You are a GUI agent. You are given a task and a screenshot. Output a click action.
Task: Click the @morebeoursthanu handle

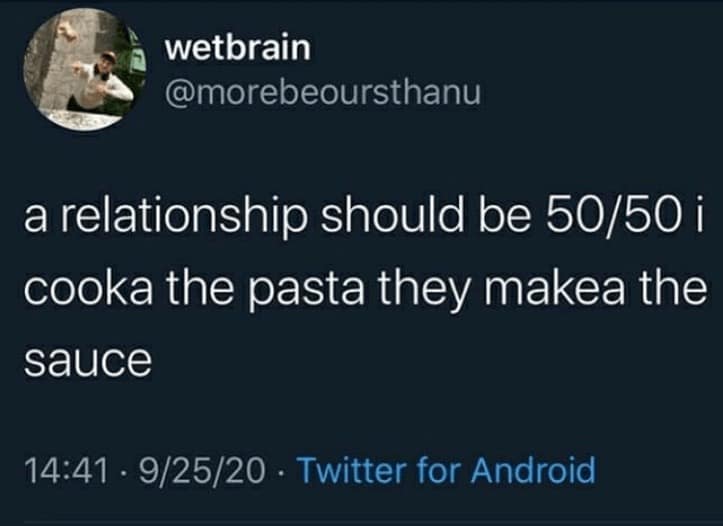(320, 93)
